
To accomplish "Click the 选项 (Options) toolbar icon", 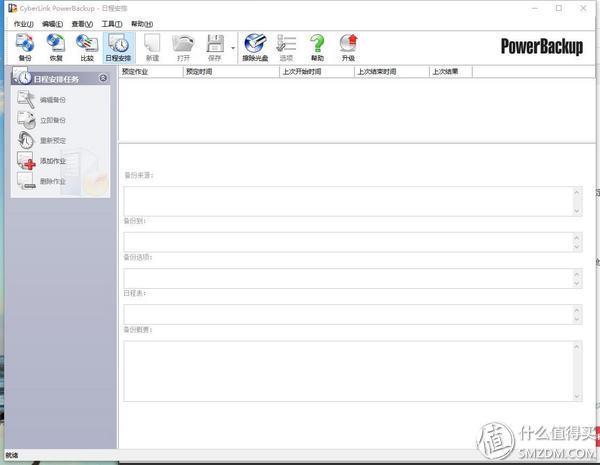I will [286, 47].
